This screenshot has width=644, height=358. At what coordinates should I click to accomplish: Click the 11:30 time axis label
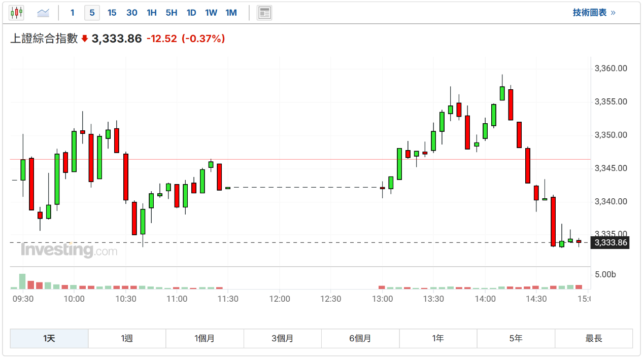point(228,299)
